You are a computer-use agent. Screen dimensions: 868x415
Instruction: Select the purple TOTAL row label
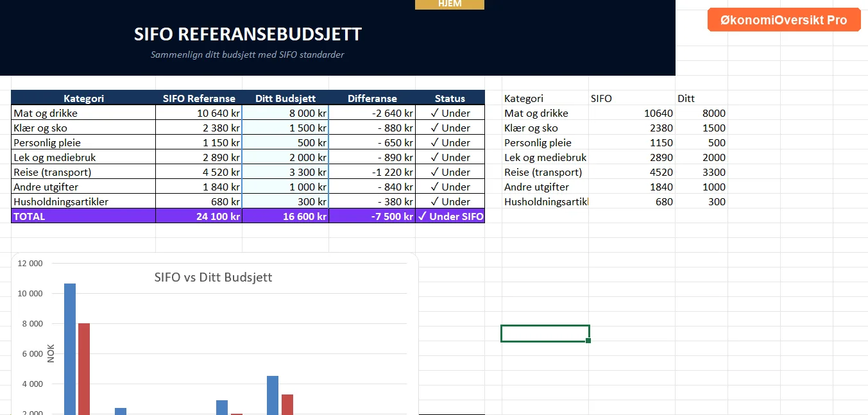(x=83, y=216)
